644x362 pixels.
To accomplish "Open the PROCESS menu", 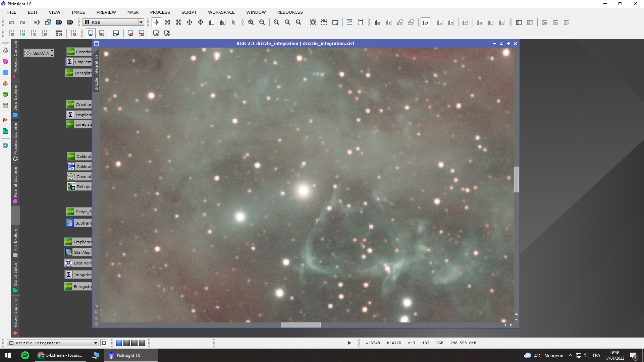I will coord(160,12).
